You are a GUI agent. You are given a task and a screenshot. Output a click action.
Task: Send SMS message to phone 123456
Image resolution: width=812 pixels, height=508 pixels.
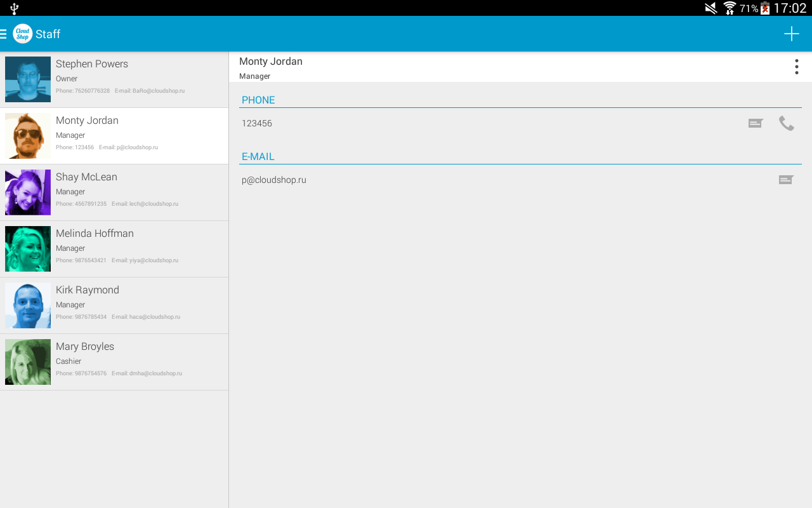tap(756, 123)
